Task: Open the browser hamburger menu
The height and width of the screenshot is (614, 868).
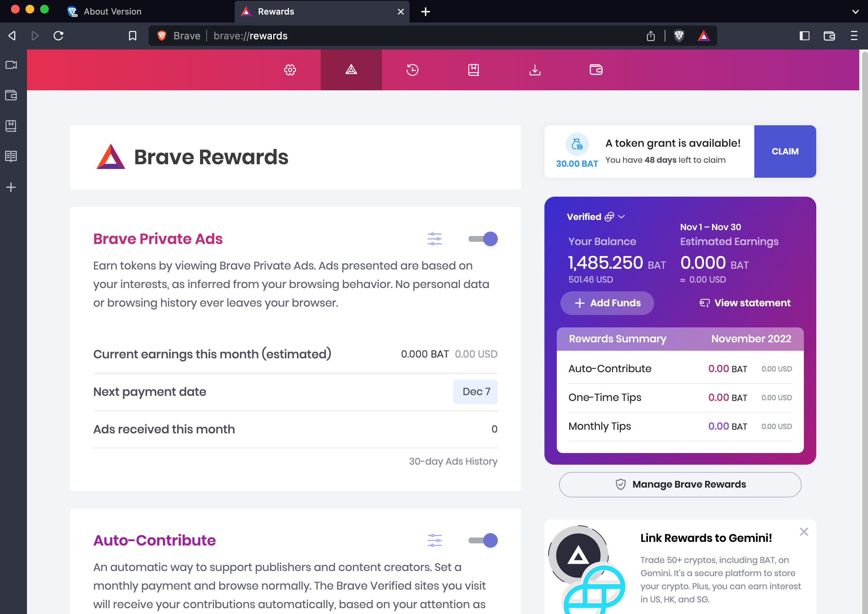Action: pyautogui.click(x=855, y=36)
